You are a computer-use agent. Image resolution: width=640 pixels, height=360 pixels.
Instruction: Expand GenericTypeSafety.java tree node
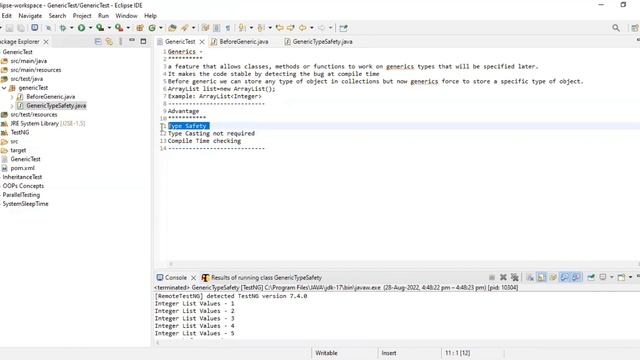(12, 106)
